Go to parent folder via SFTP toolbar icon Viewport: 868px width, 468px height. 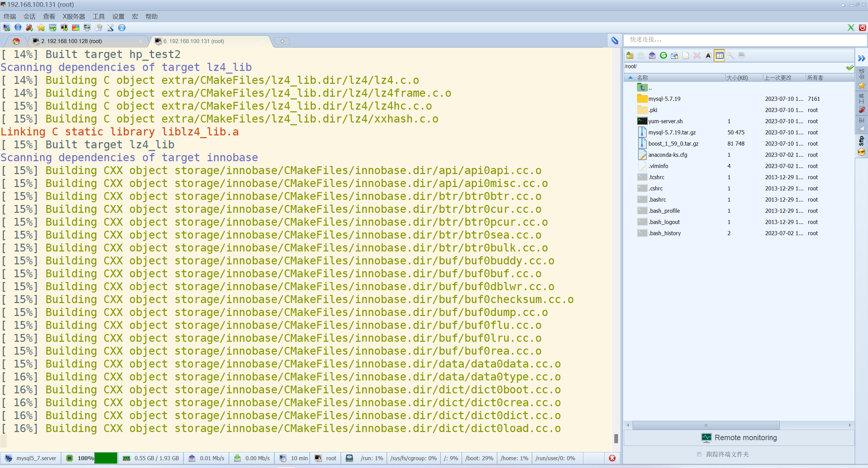coord(630,55)
